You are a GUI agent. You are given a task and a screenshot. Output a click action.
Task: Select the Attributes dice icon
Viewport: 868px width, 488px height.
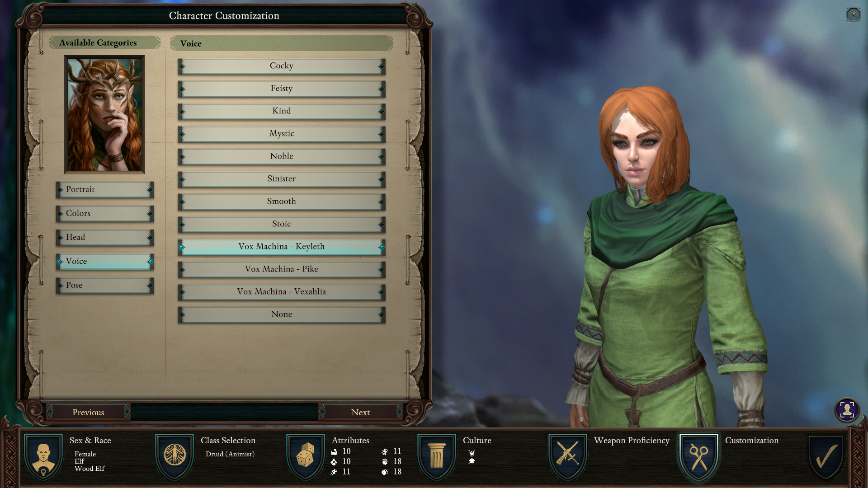[x=303, y=454]
